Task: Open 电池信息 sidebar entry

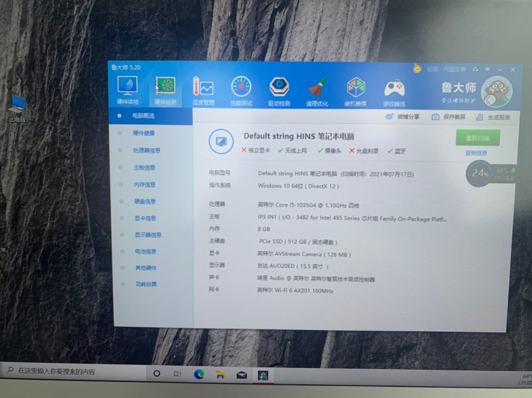Action: coord(145,251)
